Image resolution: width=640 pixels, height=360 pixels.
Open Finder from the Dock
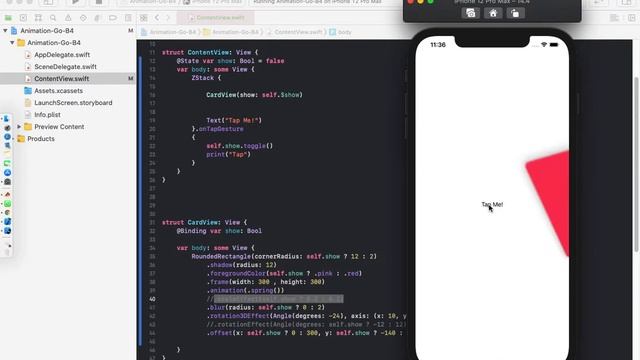coord(7,119)
